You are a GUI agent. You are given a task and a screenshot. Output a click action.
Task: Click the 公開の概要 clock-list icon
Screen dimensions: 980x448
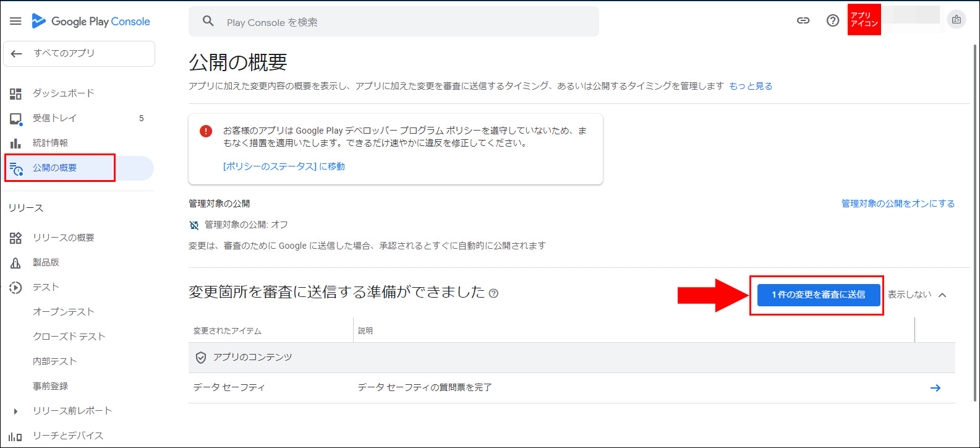tap(16, 168)
